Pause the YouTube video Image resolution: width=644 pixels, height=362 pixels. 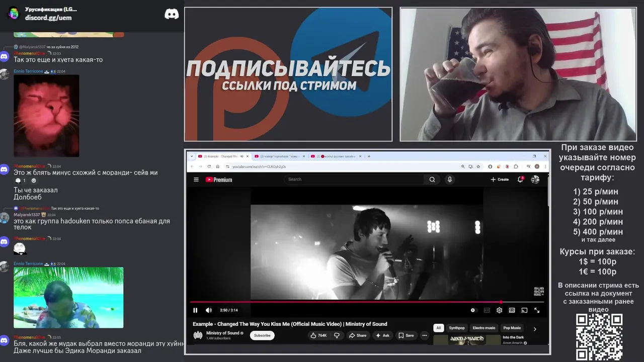[x=195, y=310]
